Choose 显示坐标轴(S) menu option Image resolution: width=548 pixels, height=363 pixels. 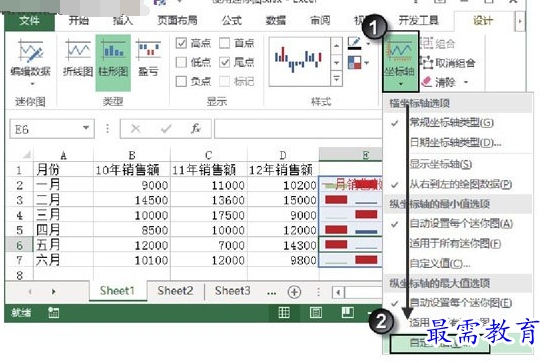458,164
